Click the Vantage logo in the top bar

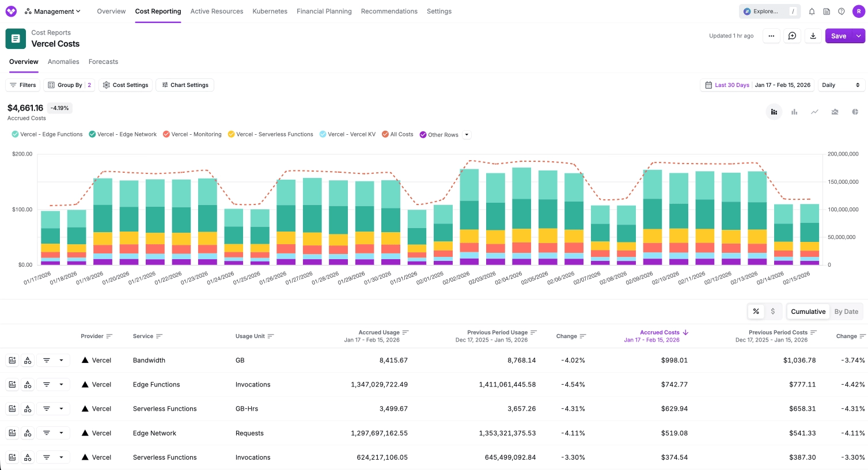(x=11, y=12)
